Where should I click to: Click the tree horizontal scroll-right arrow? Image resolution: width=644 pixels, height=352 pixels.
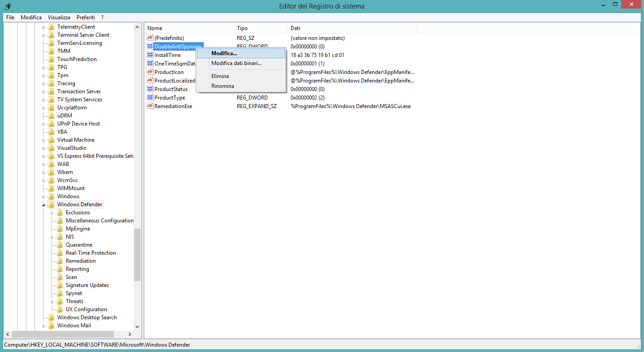pos(130,334)
